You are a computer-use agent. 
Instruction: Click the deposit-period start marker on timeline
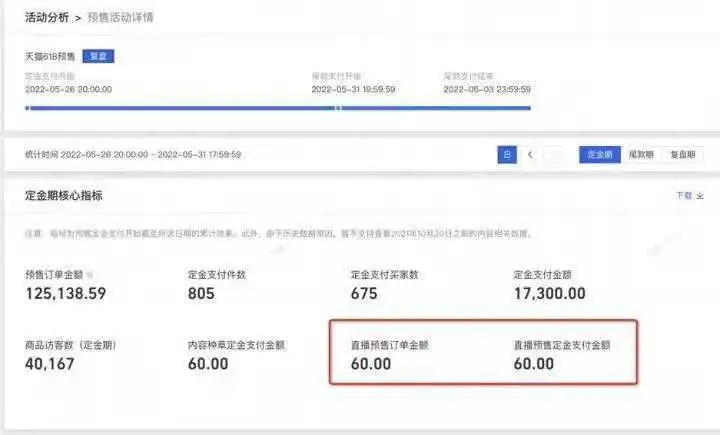click(x=28, y=108)
